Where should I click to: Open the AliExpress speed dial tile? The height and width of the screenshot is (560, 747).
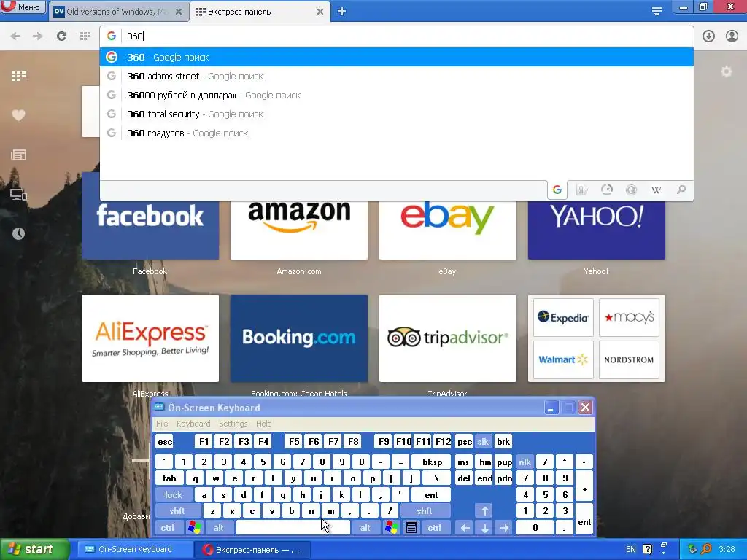(x=150, y=338)
